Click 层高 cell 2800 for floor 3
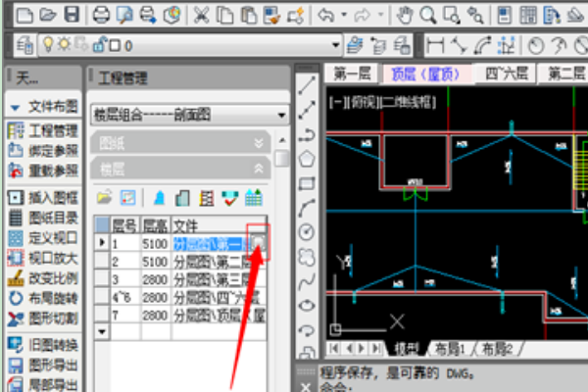This screenshot has width=588, height=392. point(155,279)
